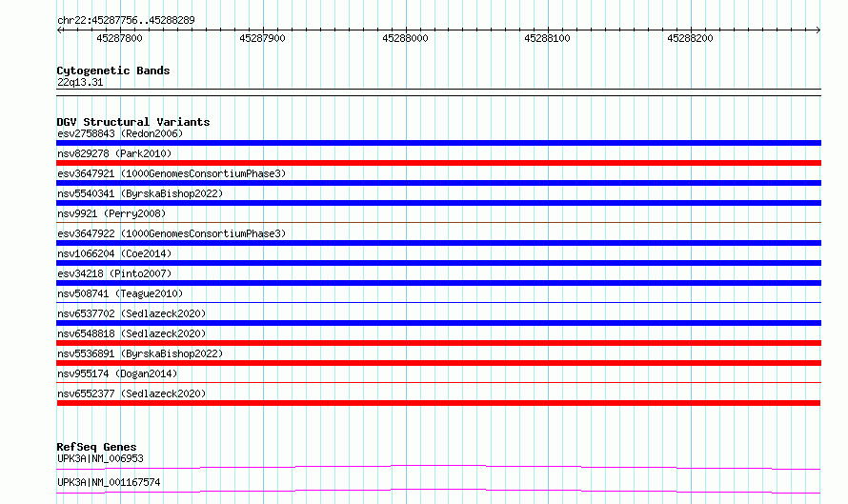This screenshot has height=504, width=848.
Task: Click ruler position 45287800
Action: pos(119,38)
